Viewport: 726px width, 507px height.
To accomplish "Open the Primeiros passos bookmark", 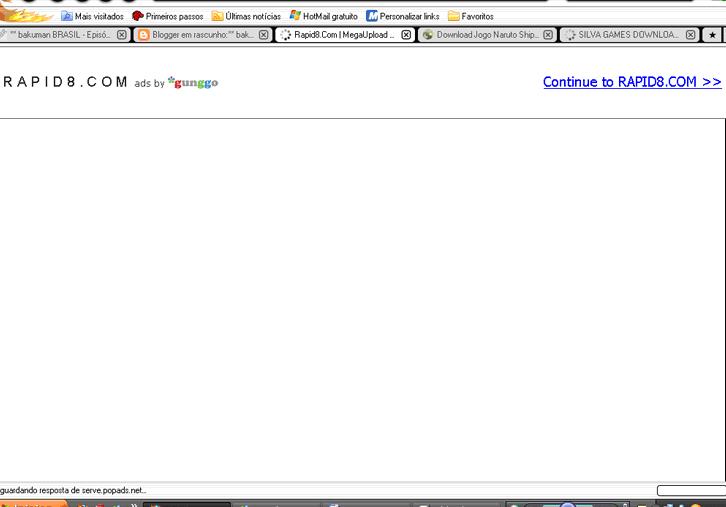I will click(168, 16).
